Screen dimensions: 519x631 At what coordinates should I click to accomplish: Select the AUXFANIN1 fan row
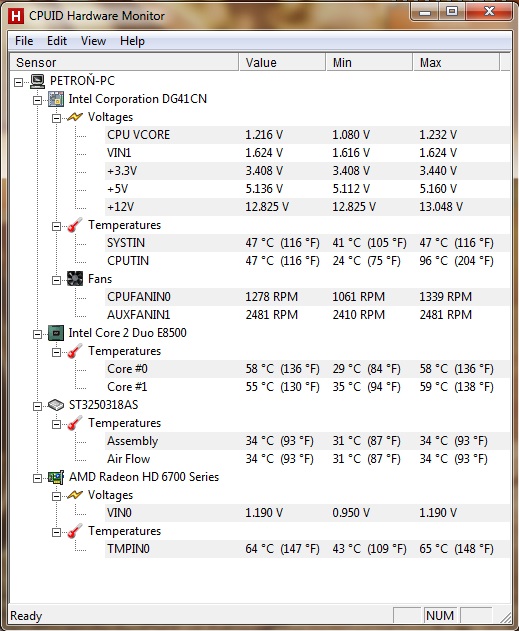pyautogui.click(x=307, y=315)
